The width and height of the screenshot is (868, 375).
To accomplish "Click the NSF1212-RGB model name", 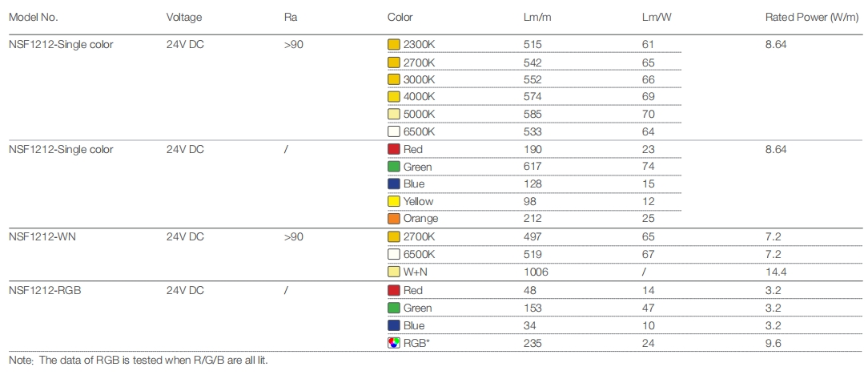I will point(44,290).
